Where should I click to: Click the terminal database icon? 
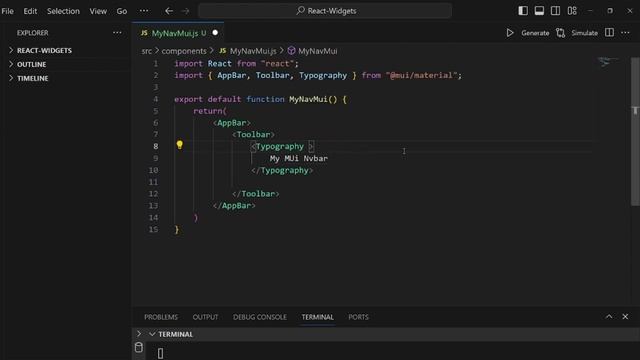point(139,347)
